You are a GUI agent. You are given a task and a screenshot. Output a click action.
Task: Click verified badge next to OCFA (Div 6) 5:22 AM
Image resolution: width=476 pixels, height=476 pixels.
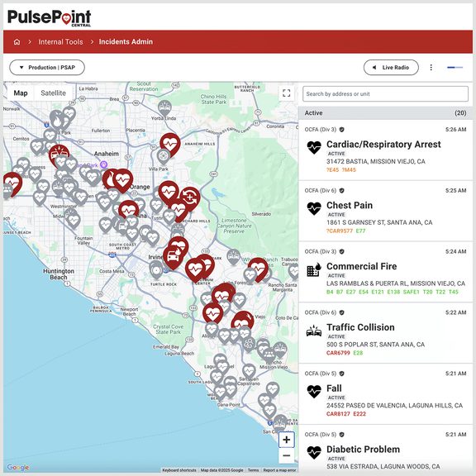click(x=342, y=312)
